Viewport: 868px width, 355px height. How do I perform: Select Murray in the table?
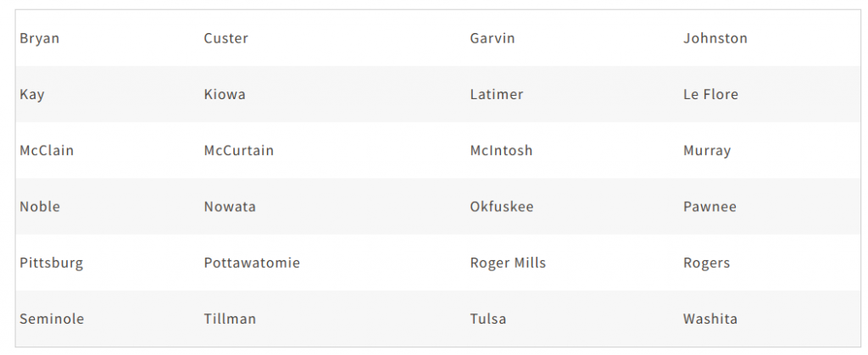coord(706,151)
